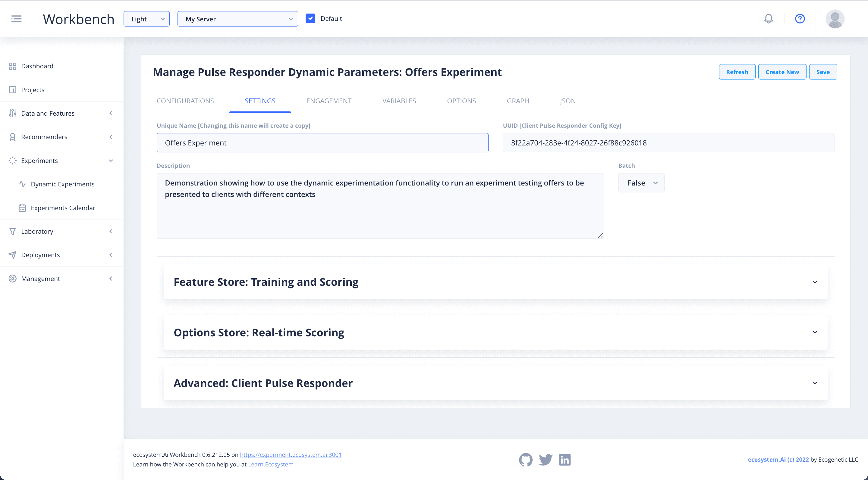Screen dimensions: 868x480
Task: Open the Twitter icon link
Action: [x=545, y=460]
